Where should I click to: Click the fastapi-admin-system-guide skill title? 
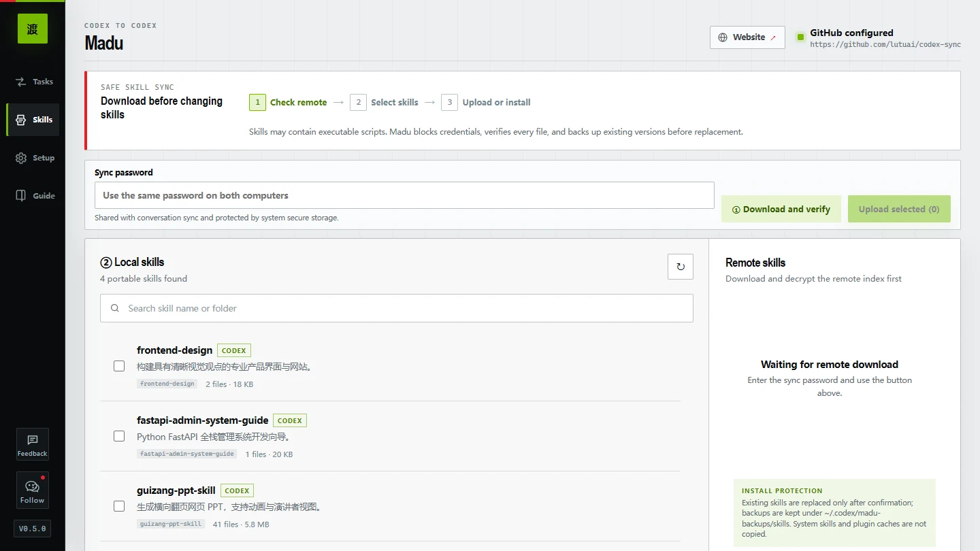(203, 420)
